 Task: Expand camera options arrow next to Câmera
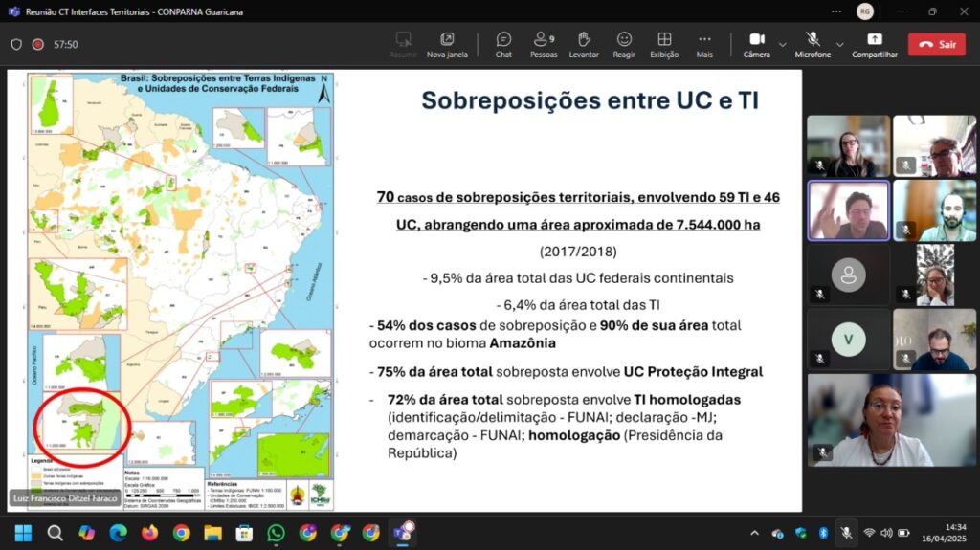tap(783, 44)
